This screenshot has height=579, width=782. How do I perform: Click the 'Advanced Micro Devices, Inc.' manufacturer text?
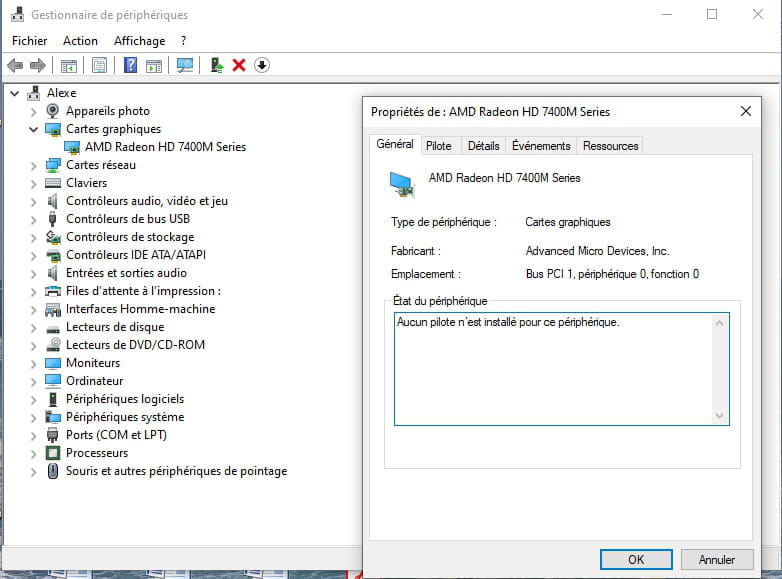(x=597, y=251)
